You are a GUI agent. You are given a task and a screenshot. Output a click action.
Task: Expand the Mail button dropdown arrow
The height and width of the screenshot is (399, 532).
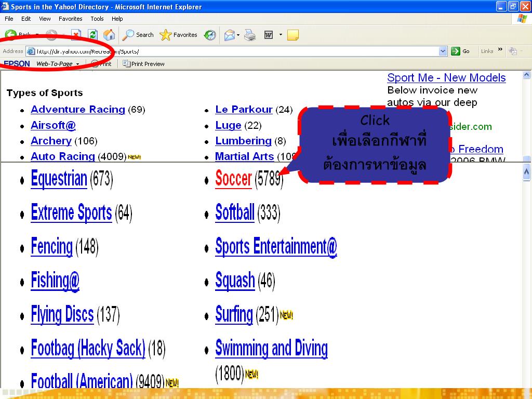(238, 35)
